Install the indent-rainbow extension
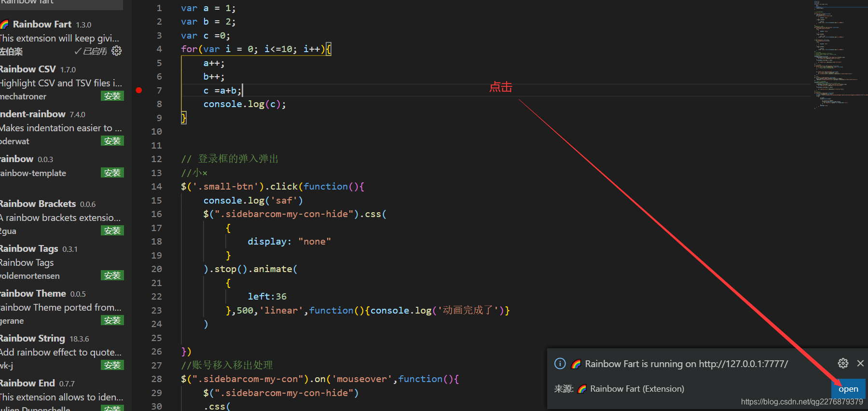Image resolution: width=868 pixels, height=411 pixels. [112, 141]
